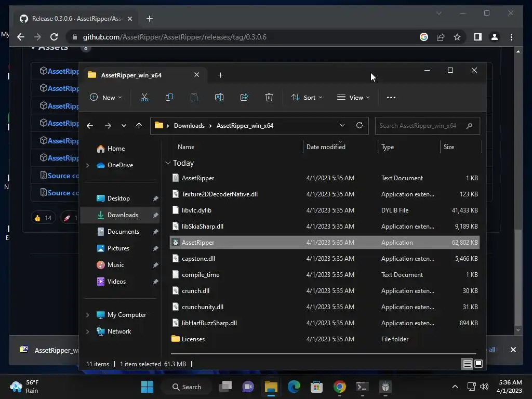Open Music in navigation pane

pyautogui.click(x=115, y=265)
